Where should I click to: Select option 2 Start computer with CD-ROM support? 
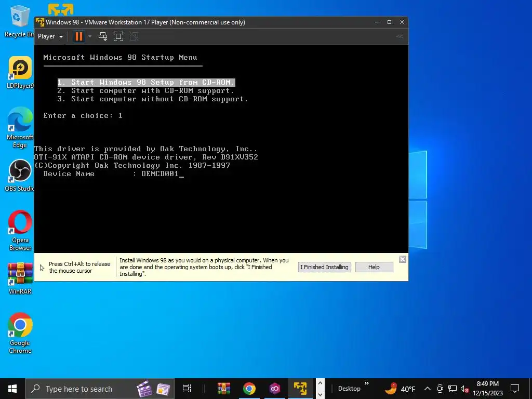(x=145, y=90)
